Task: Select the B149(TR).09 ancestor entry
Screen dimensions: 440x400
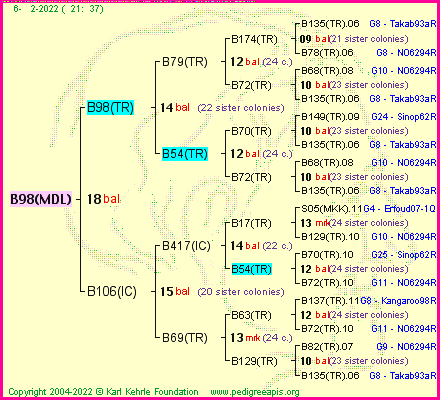Action: coord(330,117)
